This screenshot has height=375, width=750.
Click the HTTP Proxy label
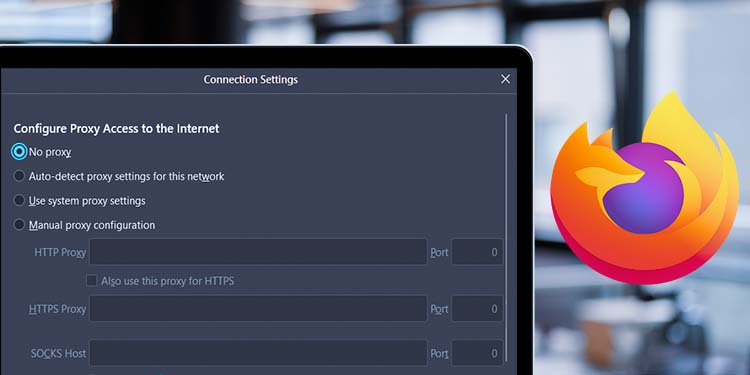click(60, 253)
